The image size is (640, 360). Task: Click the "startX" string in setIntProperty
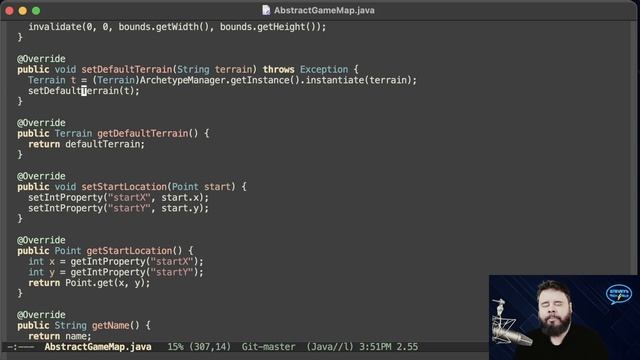click(x=129, y=198)
